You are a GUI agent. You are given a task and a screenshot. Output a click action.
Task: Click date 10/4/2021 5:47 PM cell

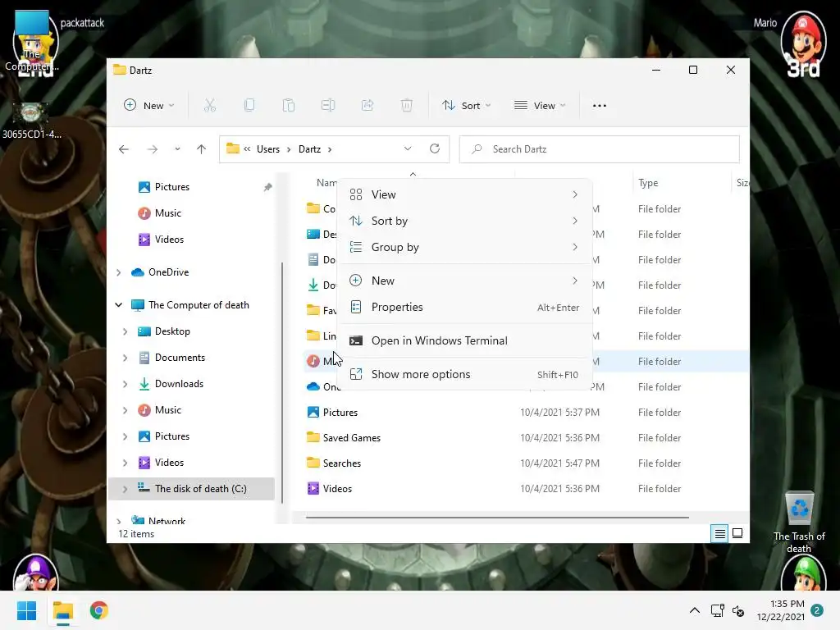tap(559, 463)
